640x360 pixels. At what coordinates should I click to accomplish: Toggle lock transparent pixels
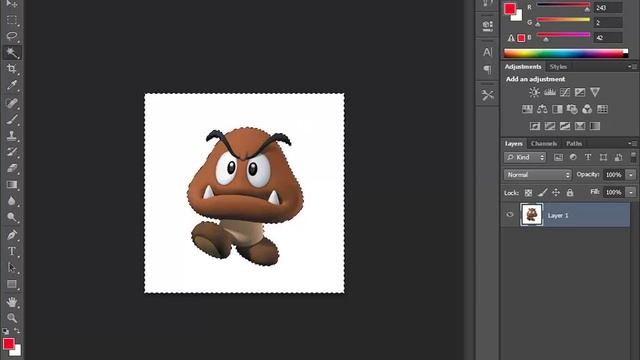528,193
